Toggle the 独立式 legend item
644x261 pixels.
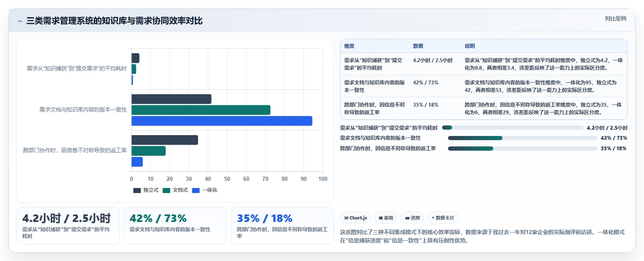(x=146, y=190)
